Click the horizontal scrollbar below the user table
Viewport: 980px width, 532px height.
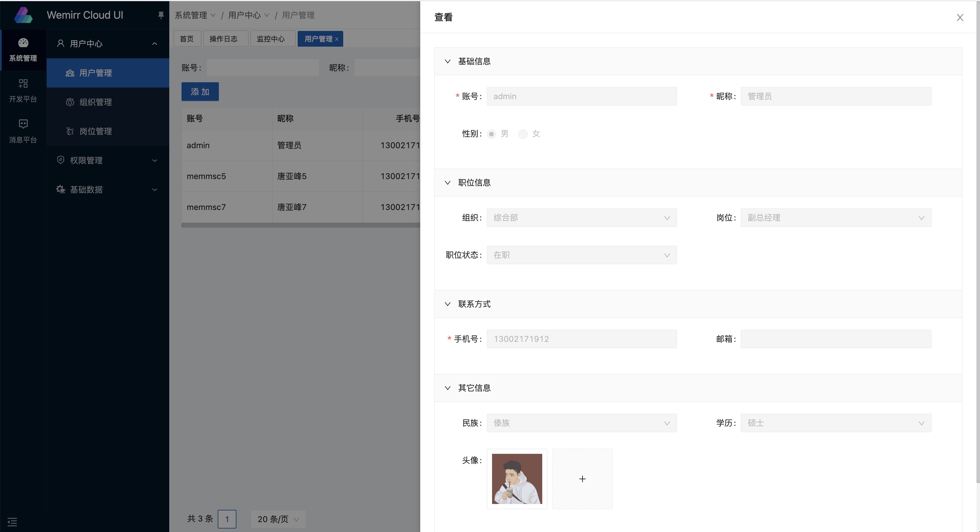(x=301, y=225)
